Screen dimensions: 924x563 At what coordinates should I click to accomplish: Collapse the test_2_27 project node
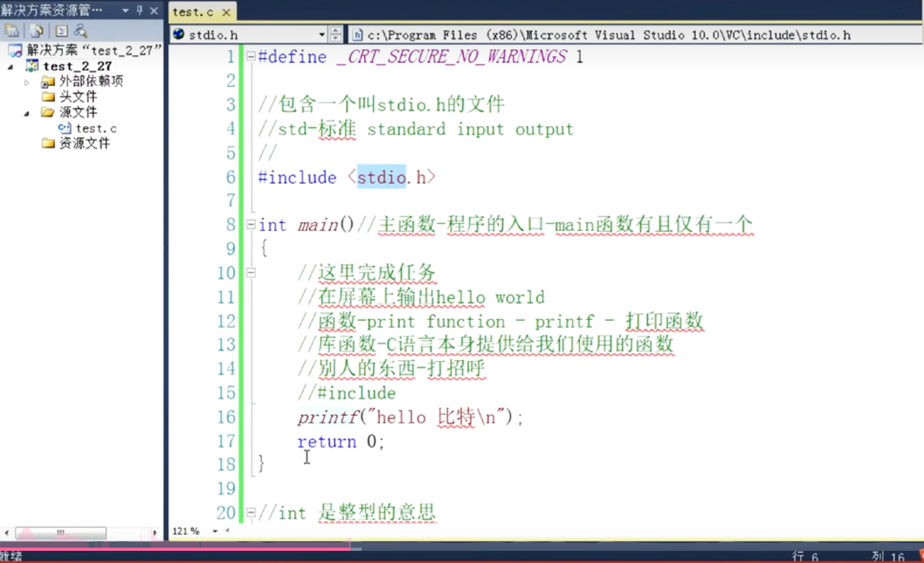pos(10,66)
